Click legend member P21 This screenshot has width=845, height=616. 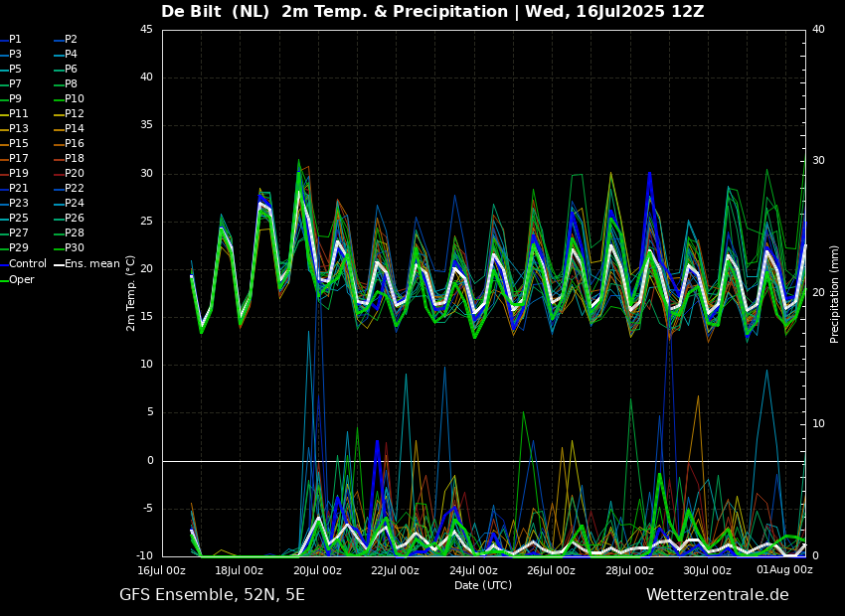pos(14,188)
